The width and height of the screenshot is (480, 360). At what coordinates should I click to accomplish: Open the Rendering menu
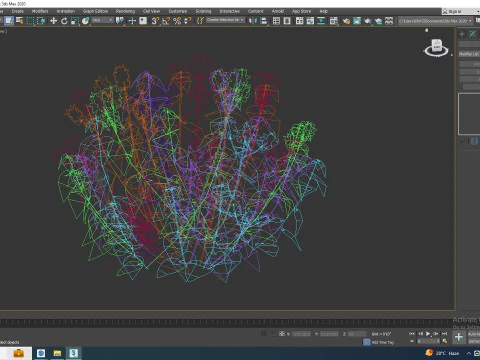[125, 11]
